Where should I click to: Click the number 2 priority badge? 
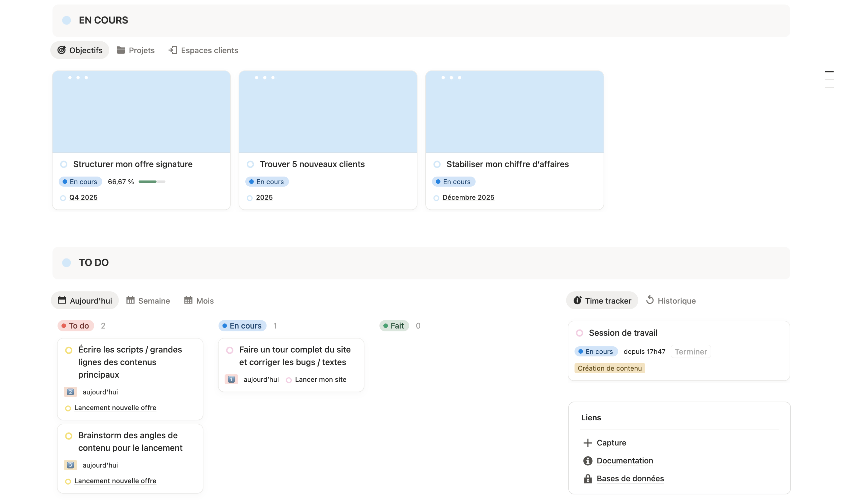pos(70,392)
